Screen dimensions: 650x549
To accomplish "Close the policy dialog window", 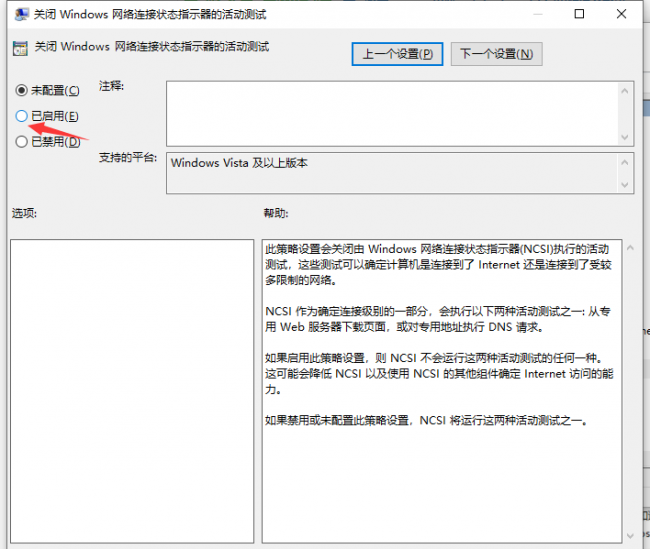I will pyautogui.click(x=621, y=14).
